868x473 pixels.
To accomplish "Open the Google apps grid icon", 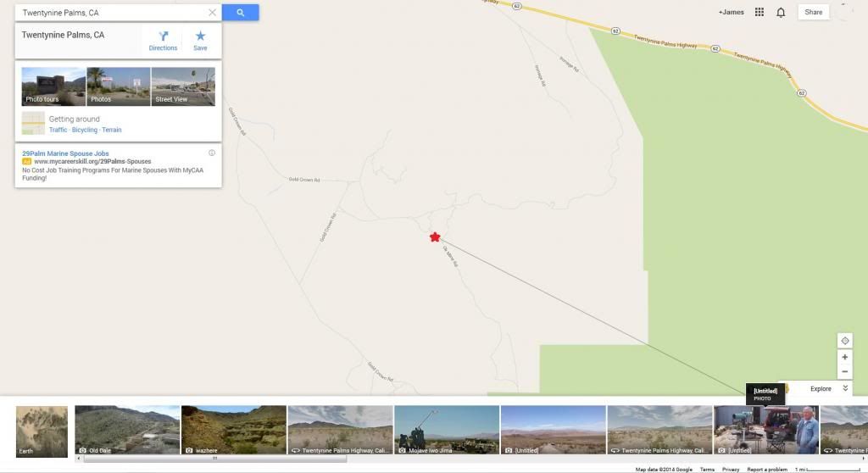I will pyautogui.click(x=759, y=12).
